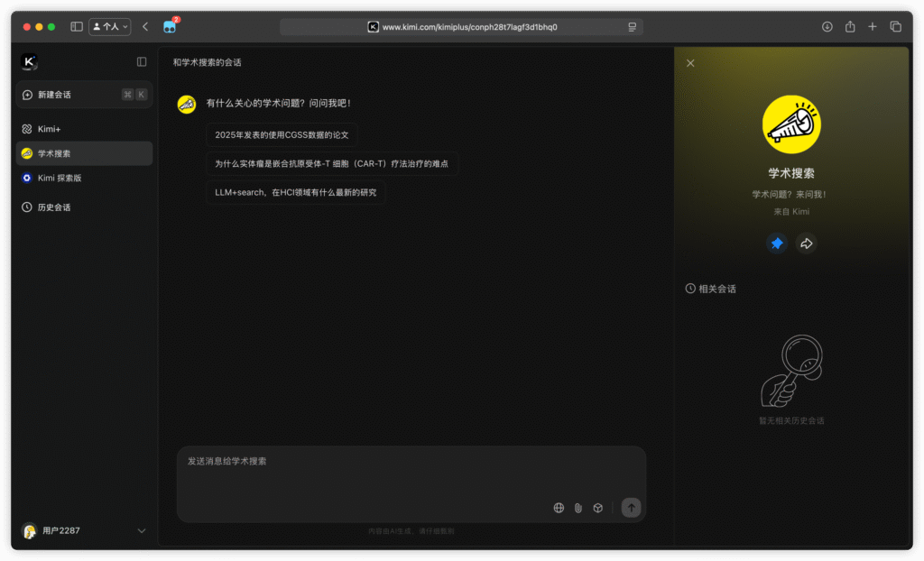This screenshot has width=924, height=561.
Task: Choose suggestion 2025年发表的使用CGSS数据的论文
Action: (x=282, y=135)
